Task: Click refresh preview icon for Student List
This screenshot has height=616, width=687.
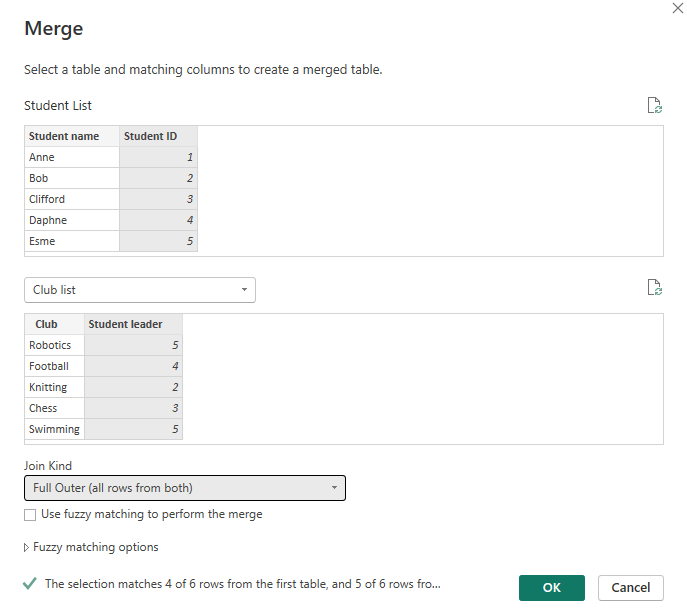Action: pyautogui.click(x=655, y=106)
